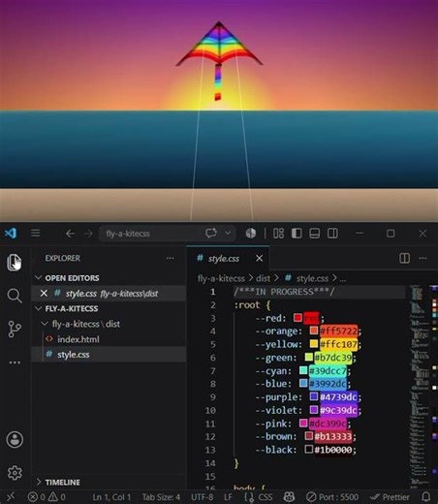
Task: Change Tab Size: 4 indentation setting
Action: tap(161, 497)
